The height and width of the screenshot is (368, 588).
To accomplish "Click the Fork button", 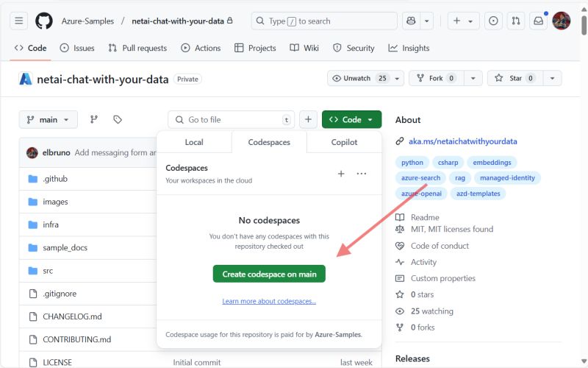I will pyautogui.click(x=436, y=78).
